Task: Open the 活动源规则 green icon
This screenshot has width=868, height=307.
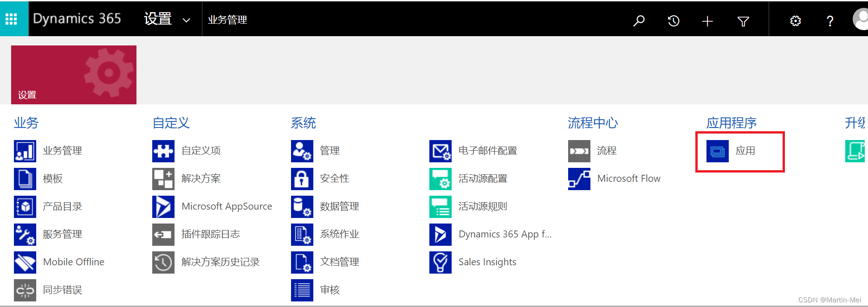Action: tap(440, 207)
